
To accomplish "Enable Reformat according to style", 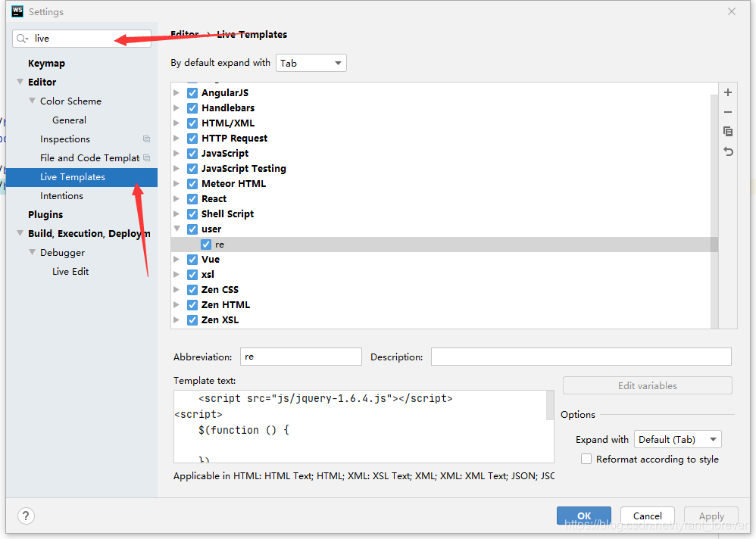I will (586, 459).
